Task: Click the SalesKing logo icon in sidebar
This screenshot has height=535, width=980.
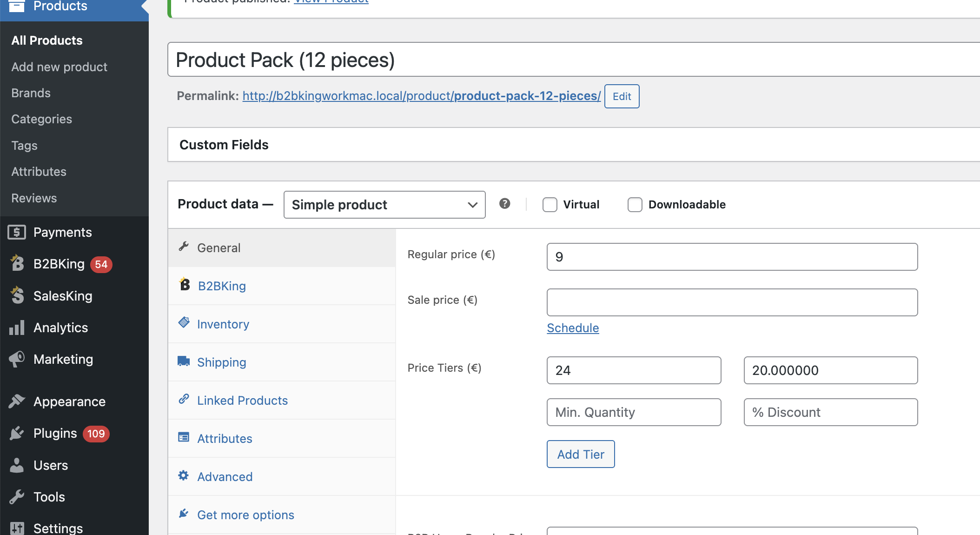Action: (17, 295)
